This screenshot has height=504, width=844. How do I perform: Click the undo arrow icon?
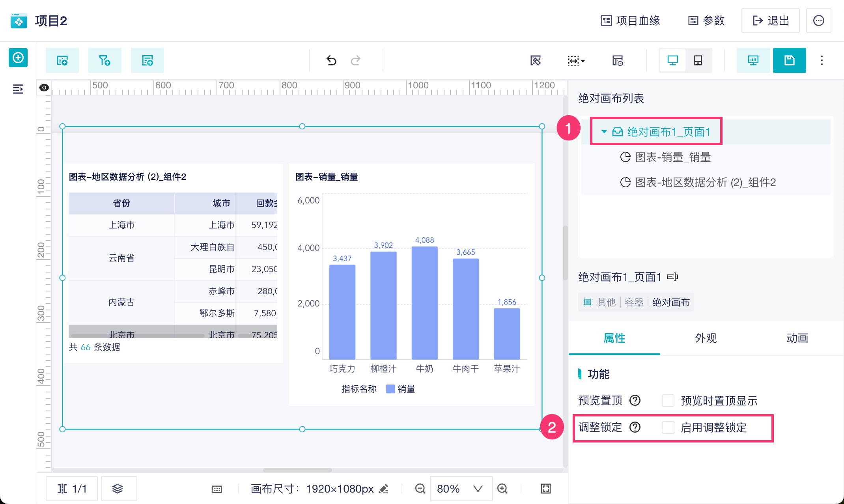(331, 60)
